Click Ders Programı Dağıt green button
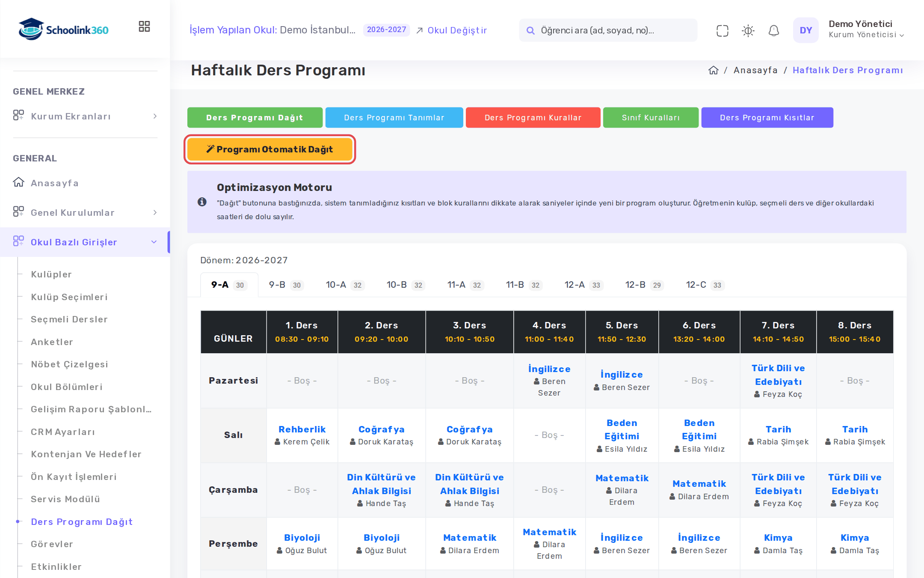924x578 pixels. click(x=255, y=117)
